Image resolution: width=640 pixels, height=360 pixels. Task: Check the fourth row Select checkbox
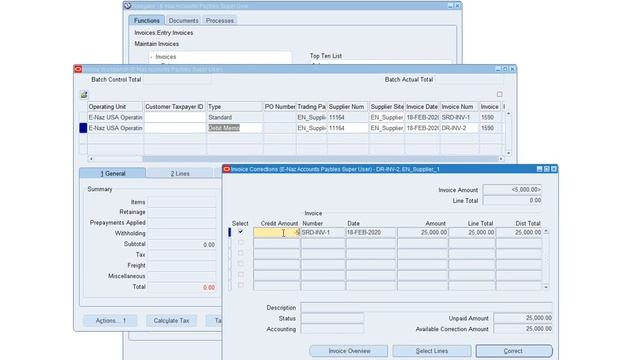pyautogui.click(x=241, y=264)
